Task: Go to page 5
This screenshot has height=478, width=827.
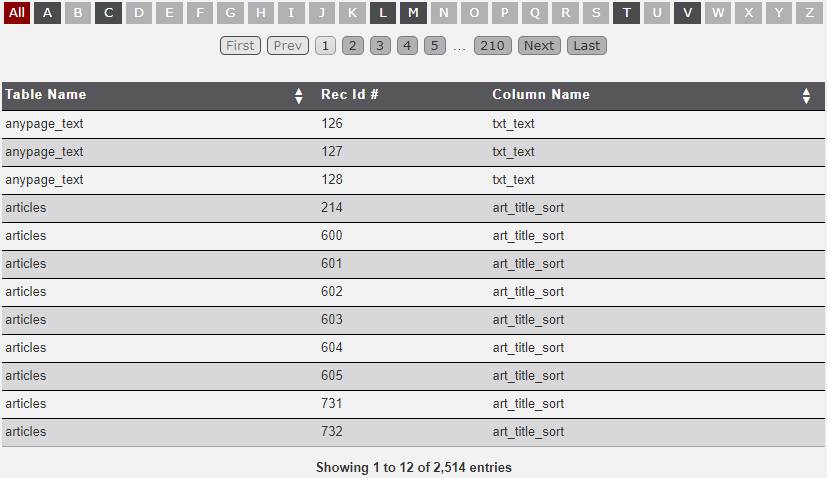Action: 434,45
